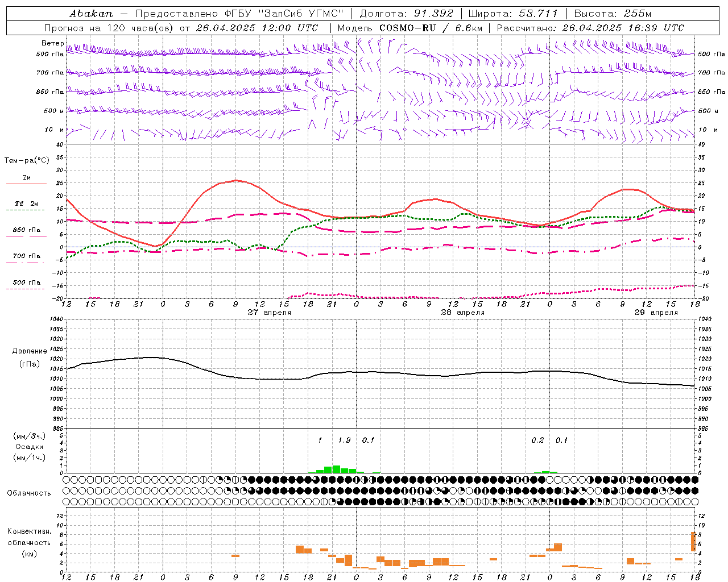Click the tall orange convective bar at far right
The image size is (728, 582).
coord(693,541)
